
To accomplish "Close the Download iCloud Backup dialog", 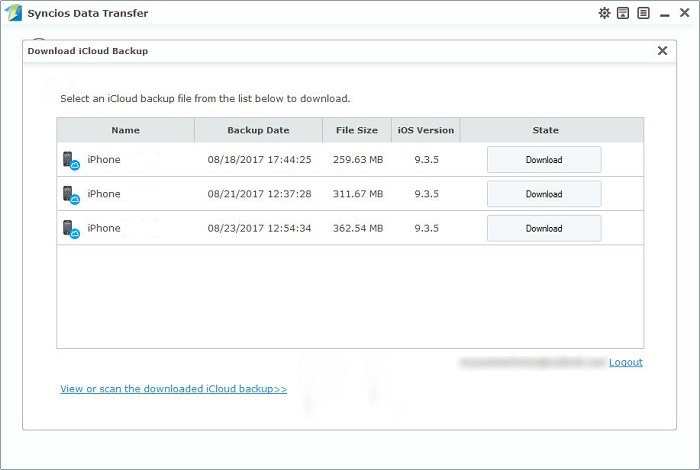I will point(662,50).
